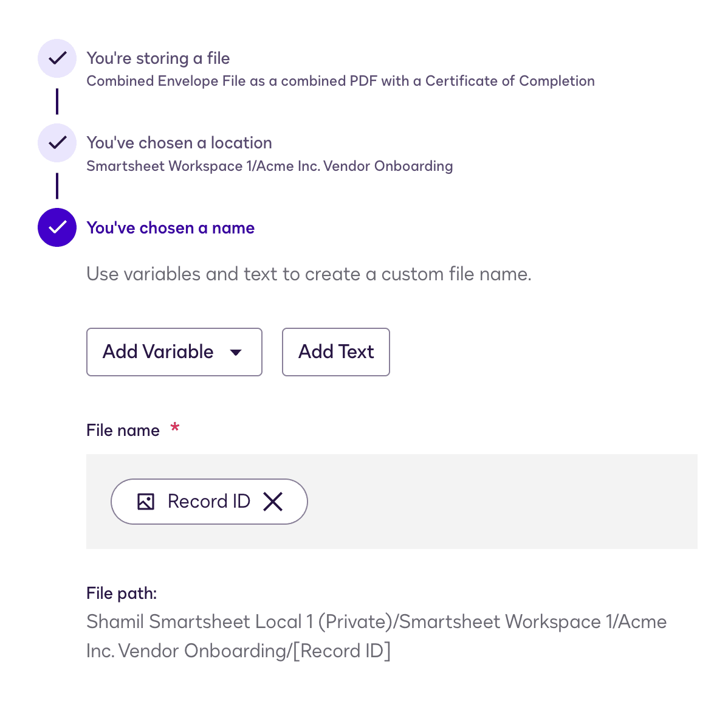Screen dimensions: 728x715
Task: Click the image icon in Record ID chip
Action: click(x=146, y=502)
